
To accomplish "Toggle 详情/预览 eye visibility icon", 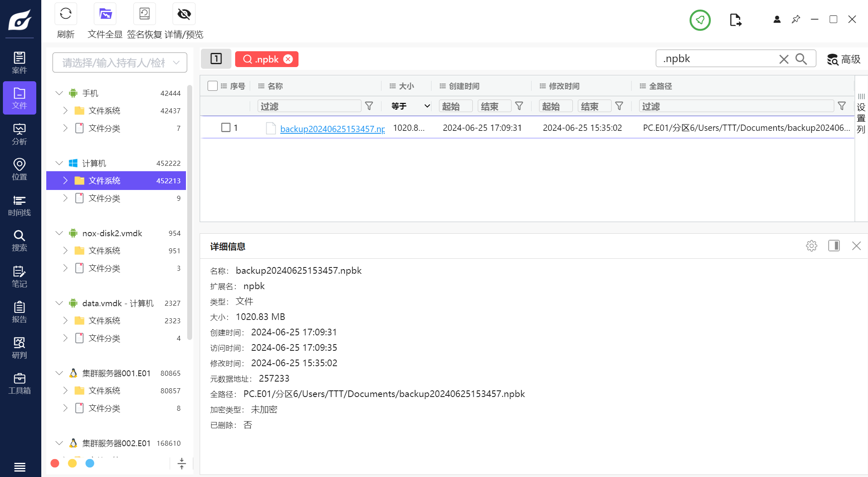I will [x=184, y=14].
